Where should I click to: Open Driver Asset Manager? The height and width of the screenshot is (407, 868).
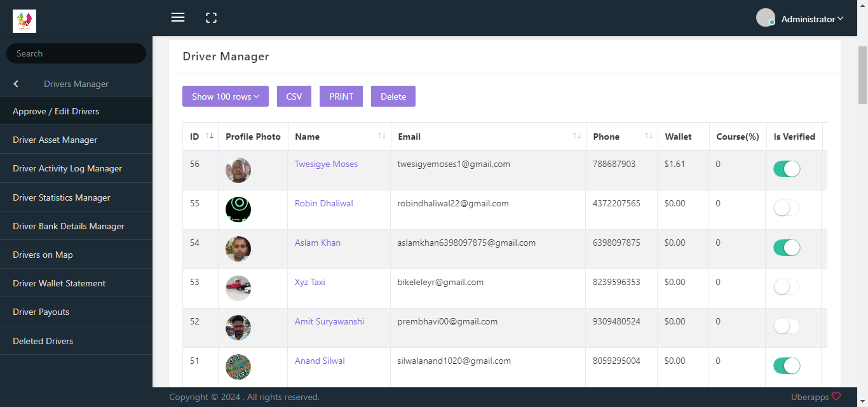click(x=76, y=140)
